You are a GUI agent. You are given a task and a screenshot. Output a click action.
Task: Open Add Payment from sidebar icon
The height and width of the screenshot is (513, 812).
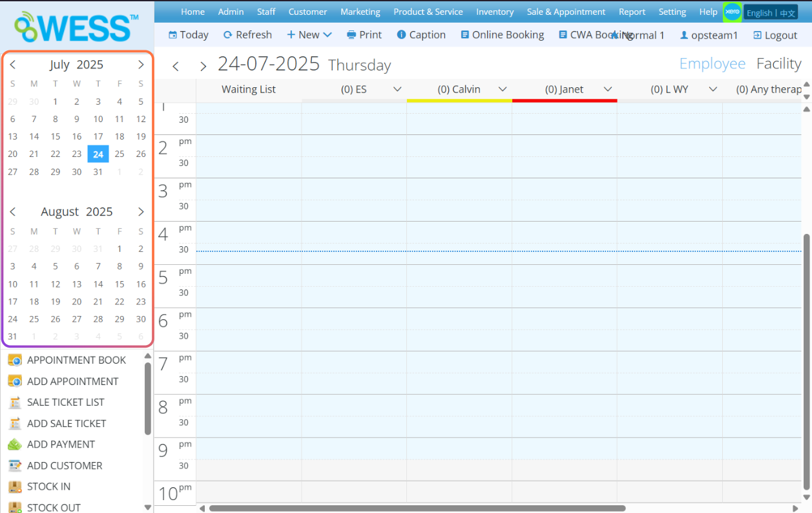point(14,445)
